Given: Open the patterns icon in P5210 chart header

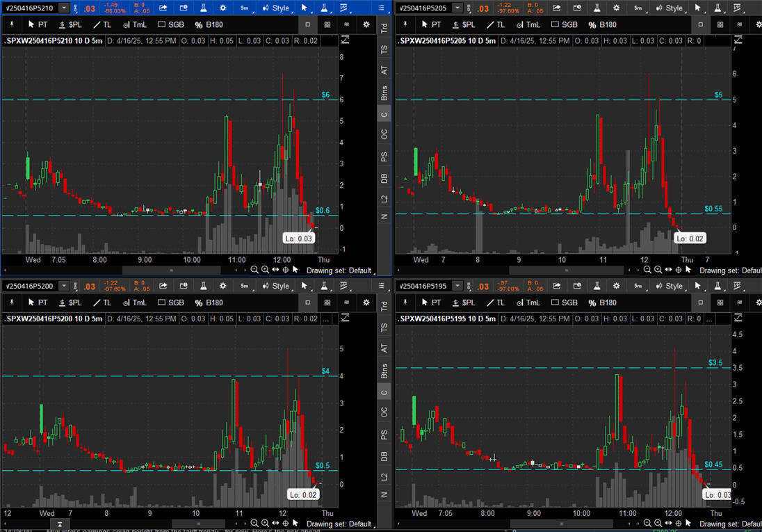Looking at the screenshot, I should [343, 8].
